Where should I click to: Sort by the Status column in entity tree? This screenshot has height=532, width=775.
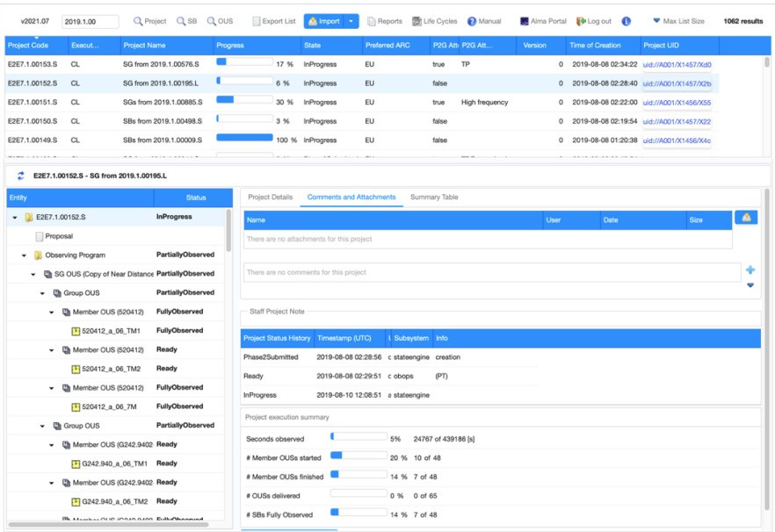click(x=193, y=198)
